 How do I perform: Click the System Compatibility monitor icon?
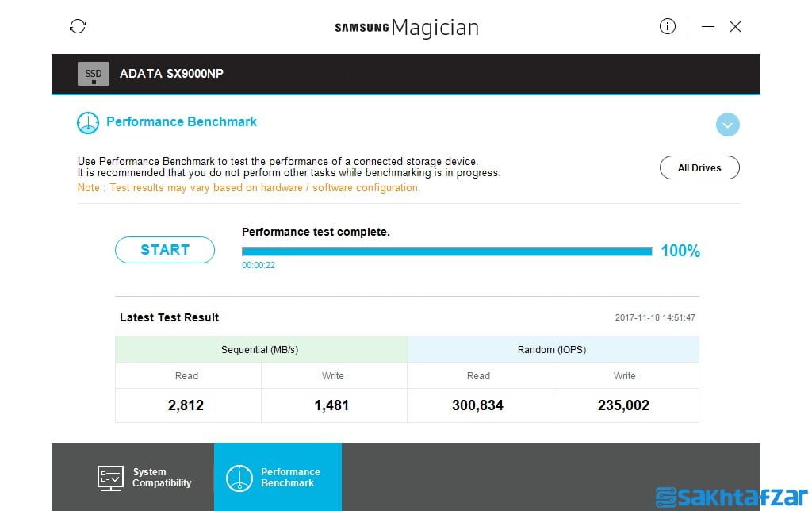point(110,478)
